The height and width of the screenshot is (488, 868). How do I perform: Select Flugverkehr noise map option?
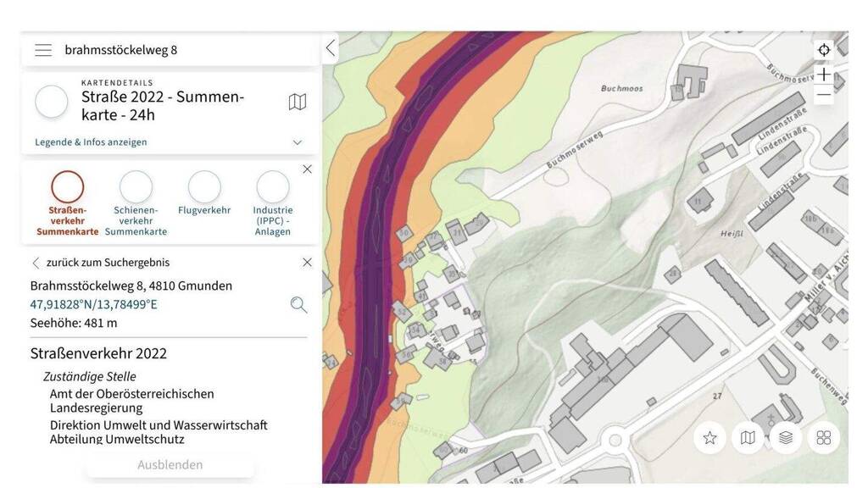[204, 187]
